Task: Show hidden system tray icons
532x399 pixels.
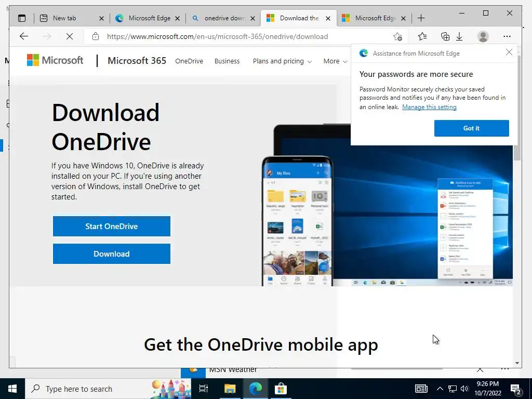Action: click(x=440, y=389)
